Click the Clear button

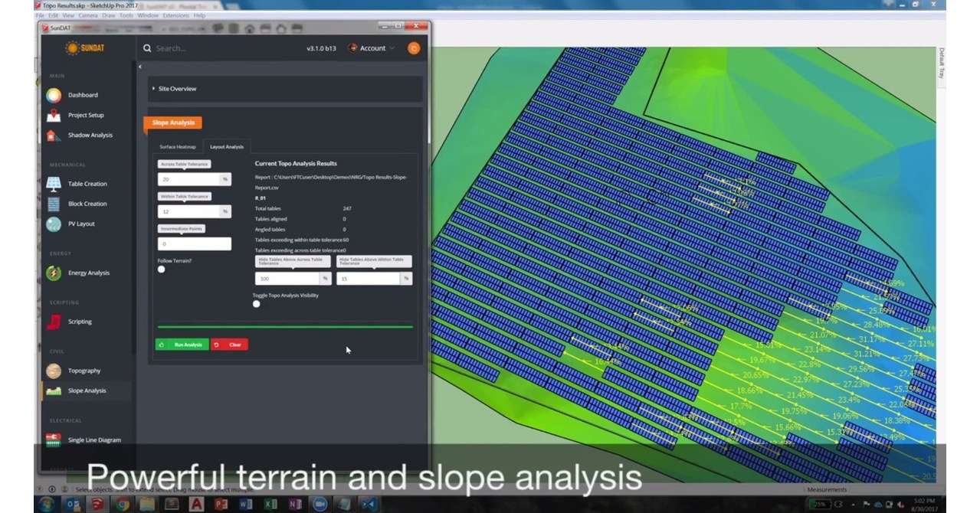[231, 345]
